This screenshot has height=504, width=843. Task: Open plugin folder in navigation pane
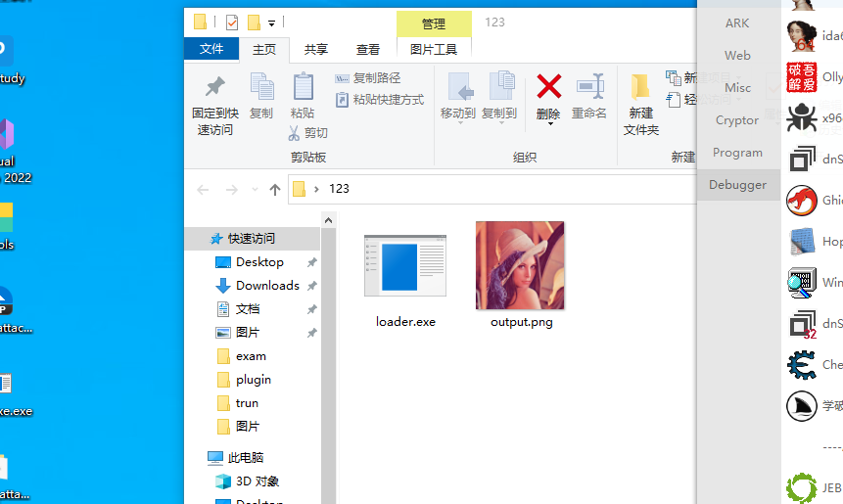(x=254, y=380)
